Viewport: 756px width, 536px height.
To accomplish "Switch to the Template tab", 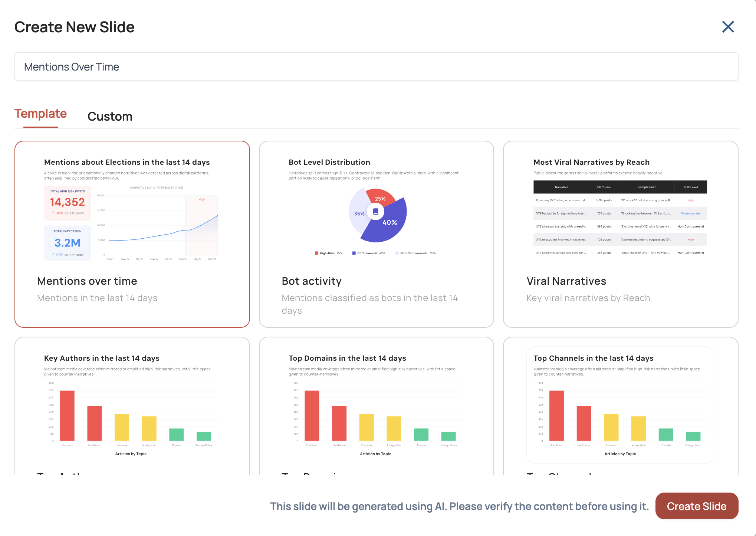I will [x=40, y=114].
